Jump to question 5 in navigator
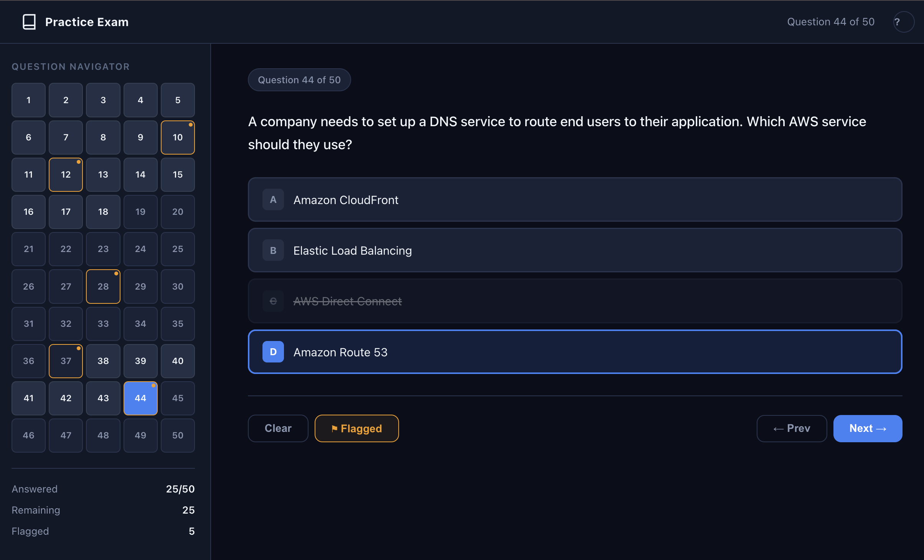This screenshot has width=924, height=560. [x=178, y=100]
